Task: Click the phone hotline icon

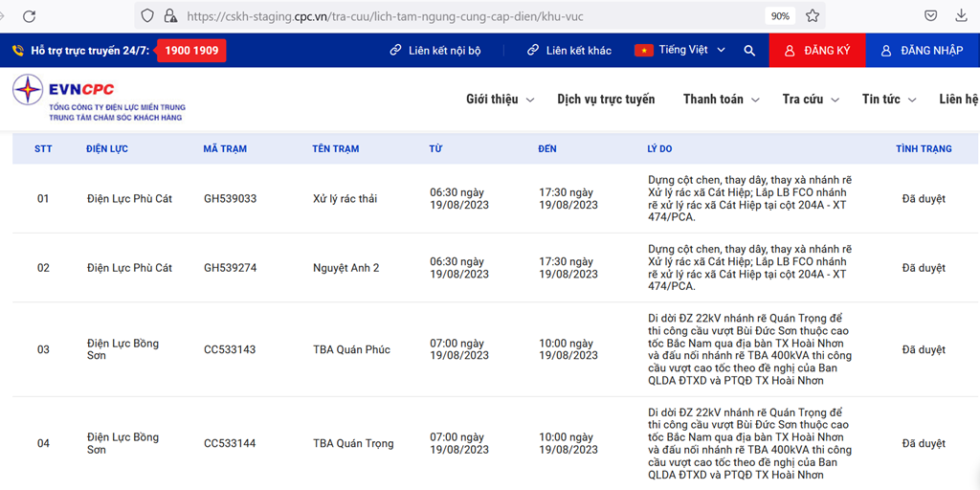Action: click(18, 51)
